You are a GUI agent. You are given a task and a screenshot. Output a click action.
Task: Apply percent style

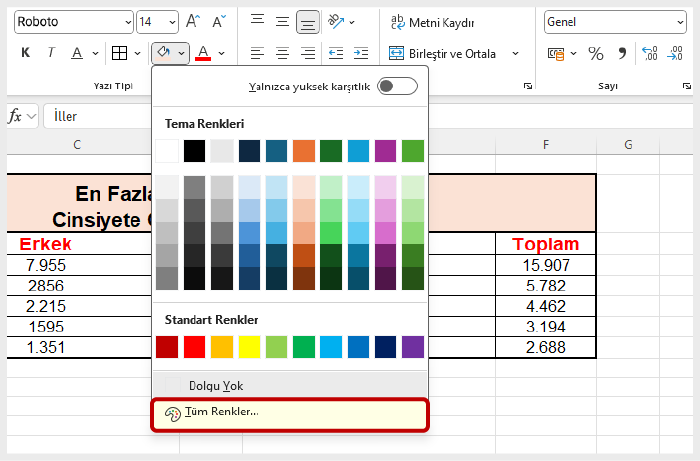point(596,54)
